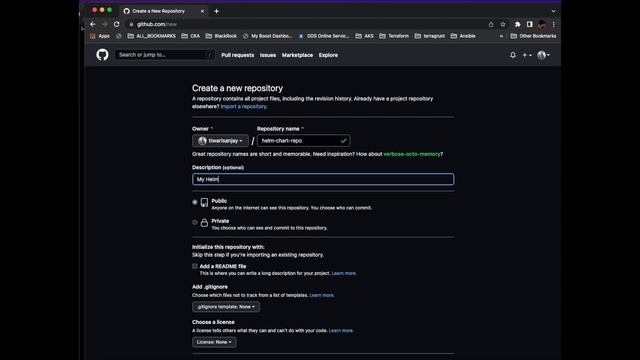Open the Chrome profile avatar

click(x=542, y=24)
